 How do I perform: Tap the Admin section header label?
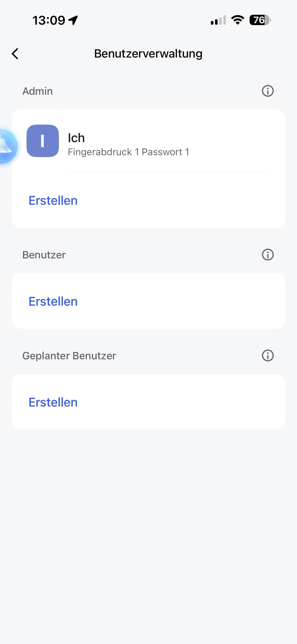[37, 91]
